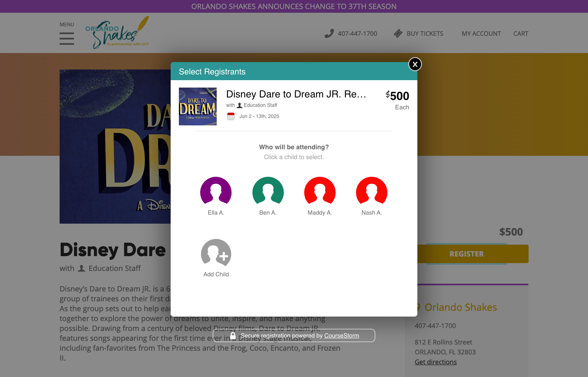The width and height of the screenshot is (588, 377).
Task: Open MY ACCOUNT
Action: [x=481, y=34]
